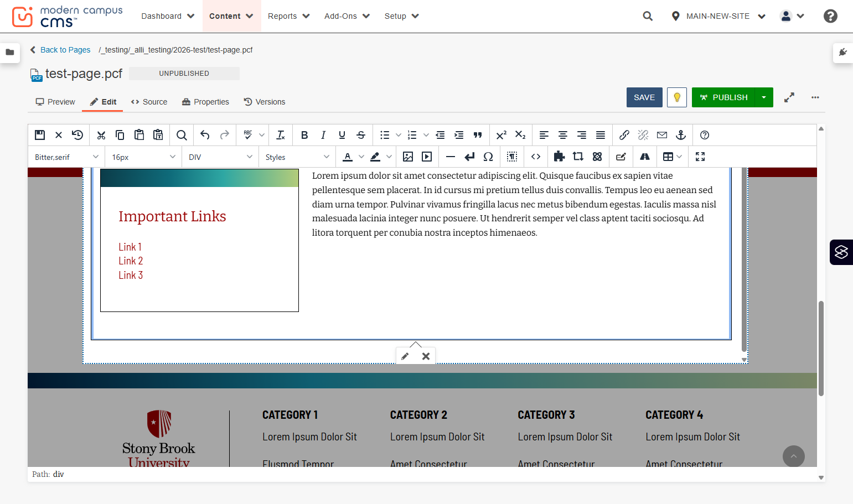Toggle superscript formatting
Screen dimensions: 853x504
[502, 135]
